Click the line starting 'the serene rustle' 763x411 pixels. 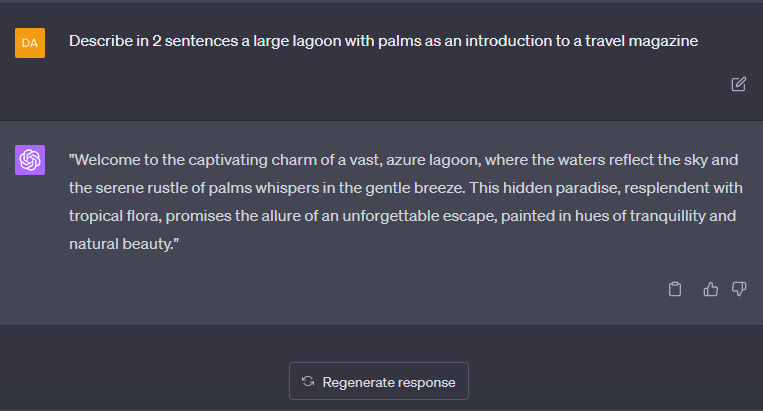pos(406,188)
